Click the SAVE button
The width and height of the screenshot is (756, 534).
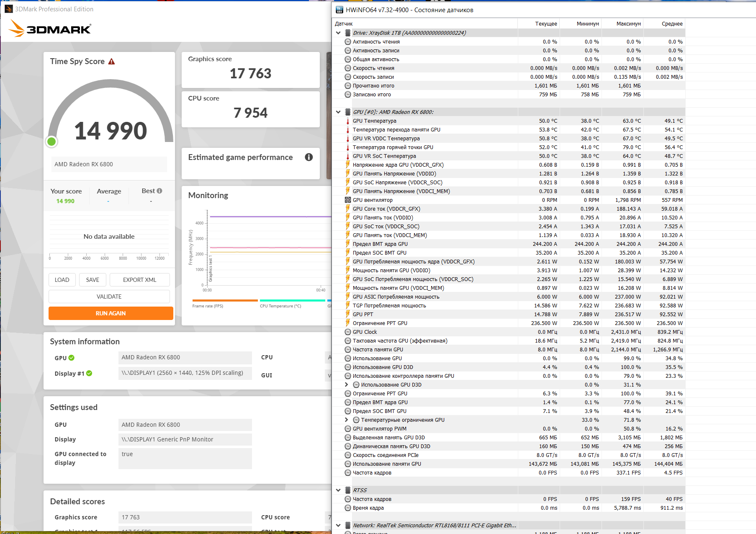93,280
